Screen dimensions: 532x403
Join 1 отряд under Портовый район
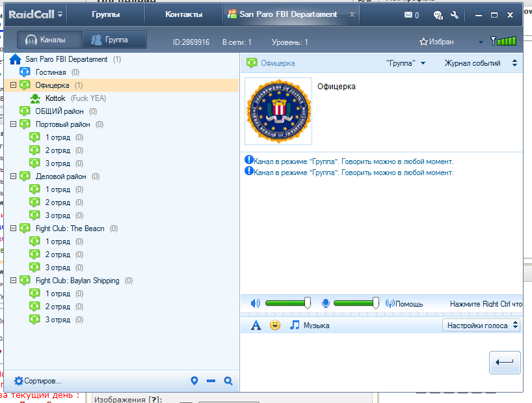[58, 137]
